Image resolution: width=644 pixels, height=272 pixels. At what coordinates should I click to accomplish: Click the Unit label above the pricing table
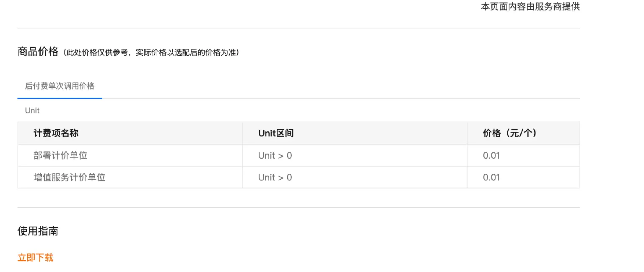[x=32, y=110]
